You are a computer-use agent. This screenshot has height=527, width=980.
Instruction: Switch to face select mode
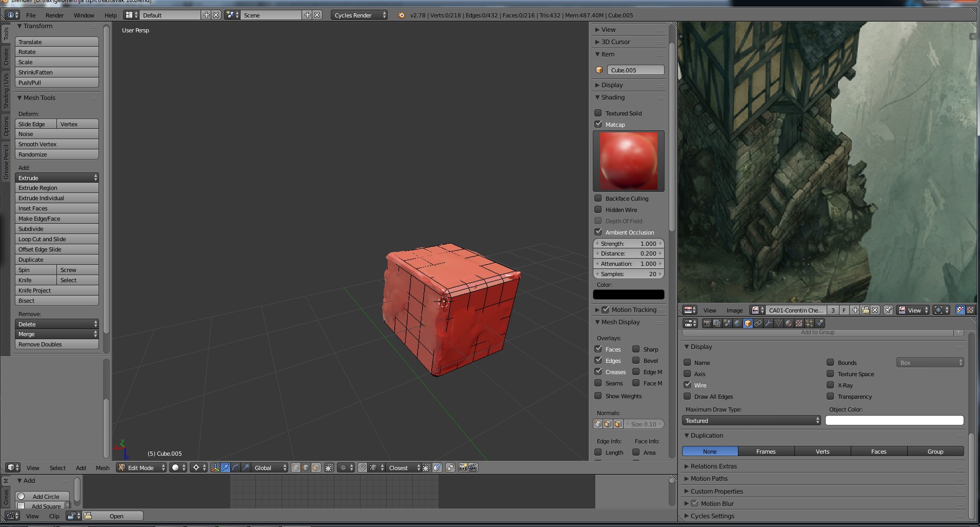pos(316,467)
